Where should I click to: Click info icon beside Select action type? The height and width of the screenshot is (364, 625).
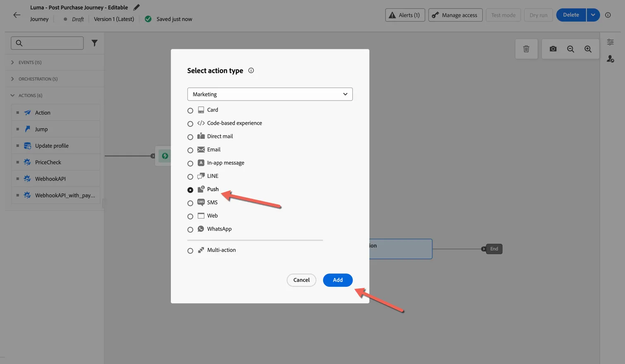point(251,70)
